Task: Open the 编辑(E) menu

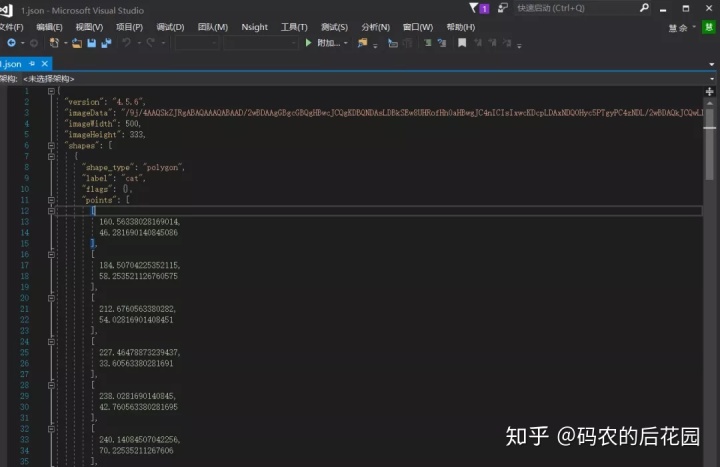Action: point(49,27)
